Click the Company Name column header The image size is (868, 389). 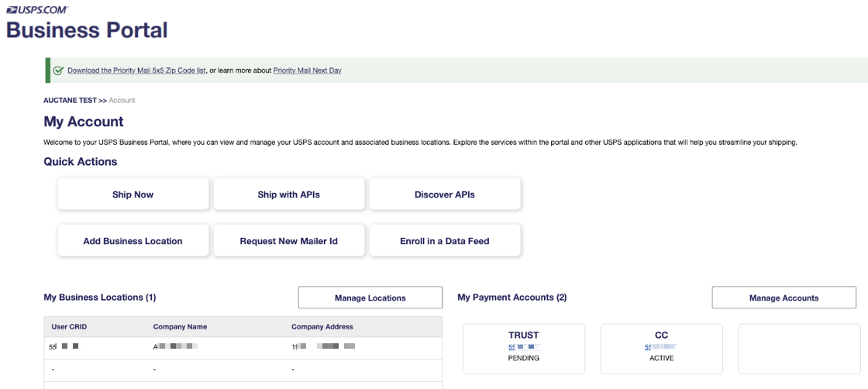[180, 327]
